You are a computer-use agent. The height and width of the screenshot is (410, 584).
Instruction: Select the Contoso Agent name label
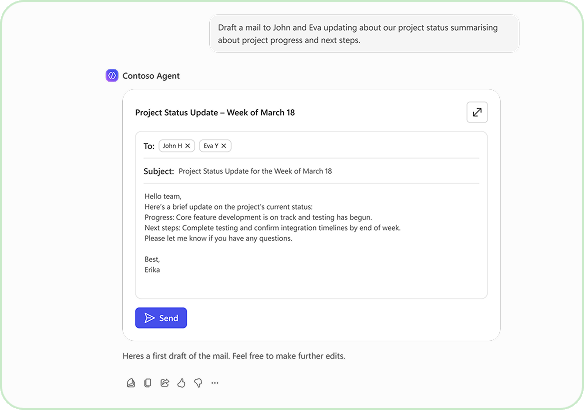pyautogui.click(x=151, y=76)
